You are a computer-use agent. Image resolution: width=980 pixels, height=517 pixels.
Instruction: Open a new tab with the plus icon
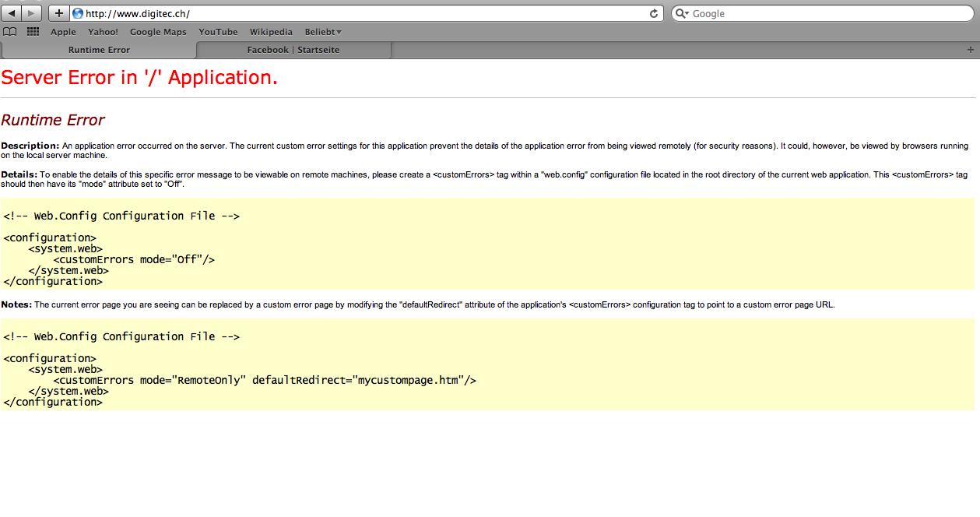pos(970,50)
